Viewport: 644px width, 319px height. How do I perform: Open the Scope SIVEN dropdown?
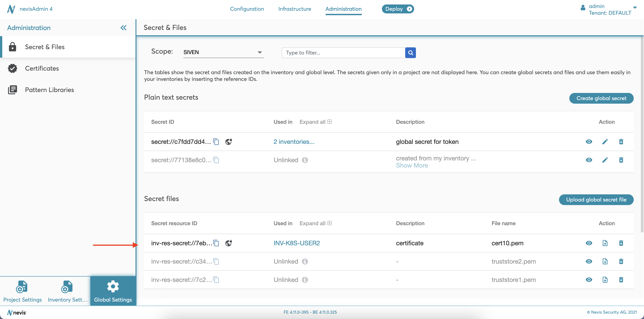coord(224,52)
